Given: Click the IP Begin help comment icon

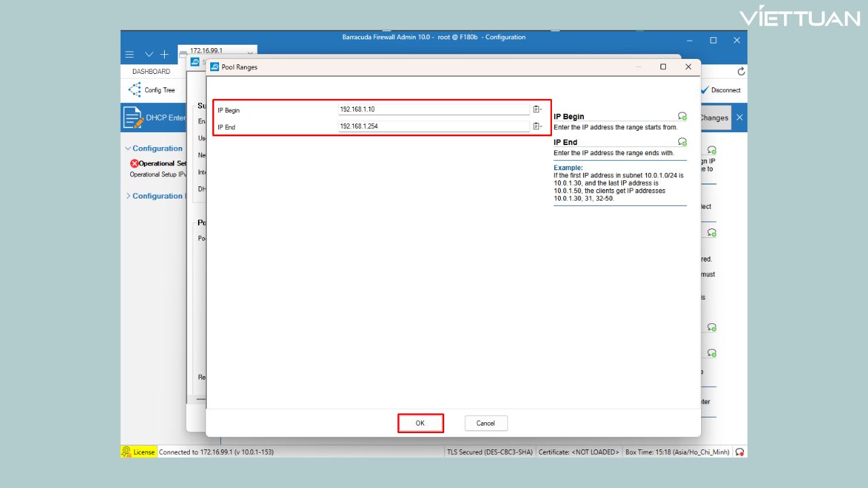Looking at the screenshot, I should pyautogui.click(x=682, y=116).
